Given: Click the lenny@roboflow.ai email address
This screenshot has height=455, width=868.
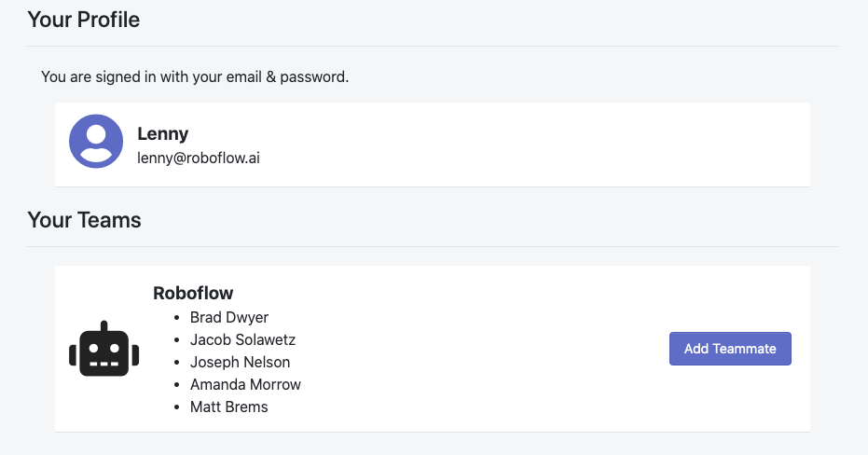Looking at the screenshot, I should coord(199,159).
